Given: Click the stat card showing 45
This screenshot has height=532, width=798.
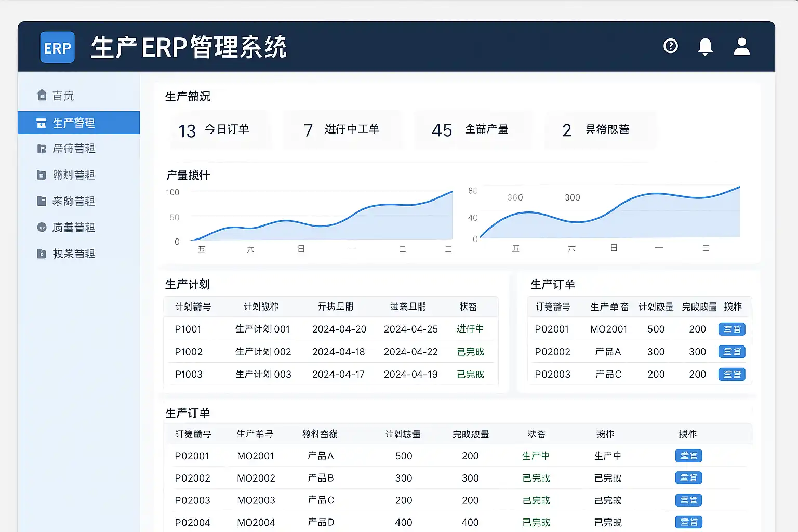Looking at the screenshot, I should coord(473,130).
